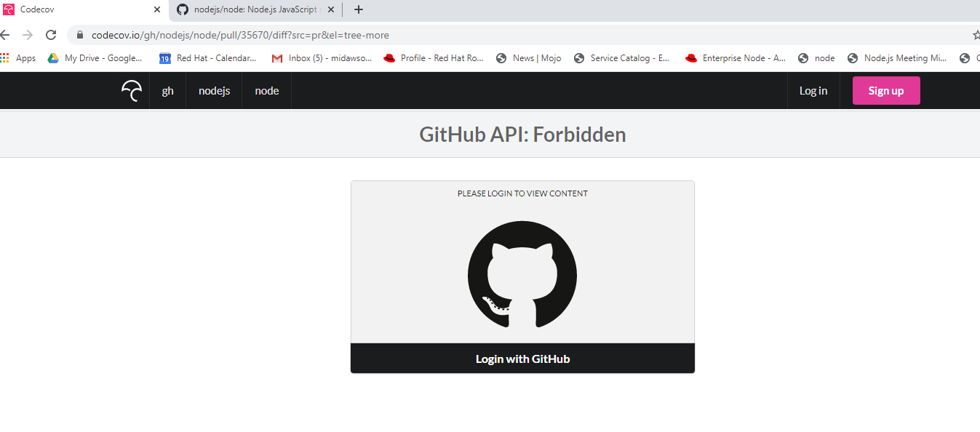Click the GitHub API: Forbidden heading
Screen dimensions: 980x432
pos(522,135)
